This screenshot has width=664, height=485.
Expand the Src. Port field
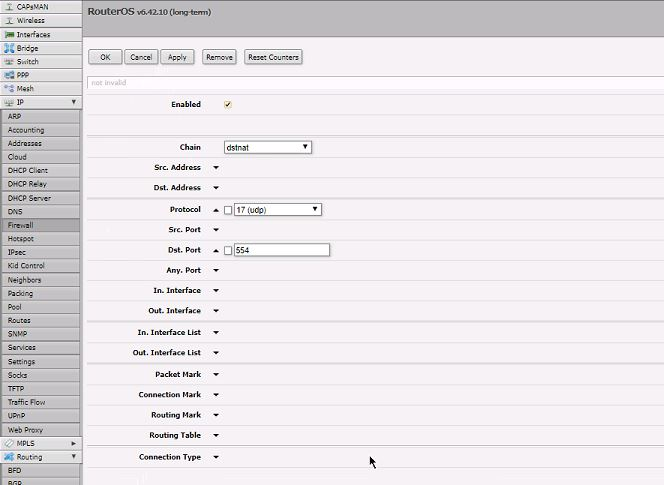point(216,230)
